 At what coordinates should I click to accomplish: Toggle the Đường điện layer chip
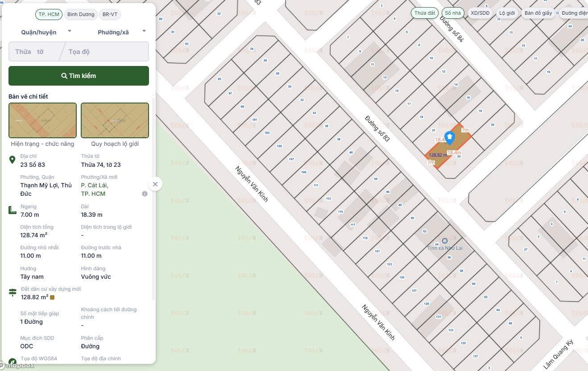574,13
